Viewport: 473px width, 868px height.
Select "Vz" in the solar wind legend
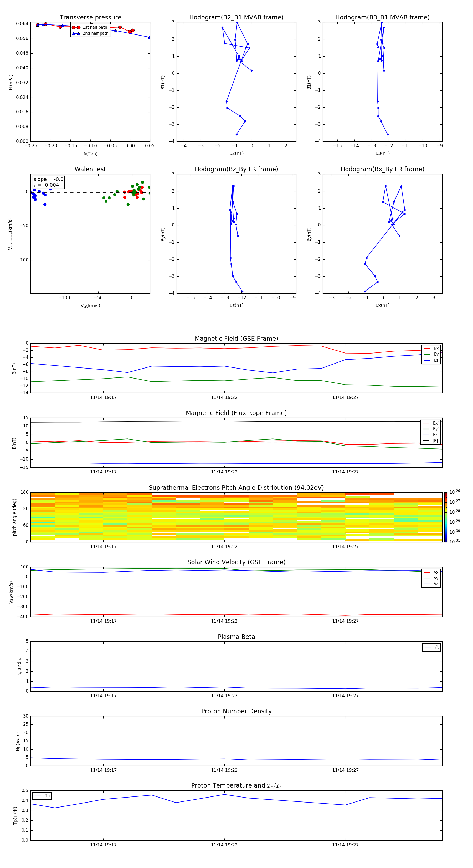pos(431,584)
